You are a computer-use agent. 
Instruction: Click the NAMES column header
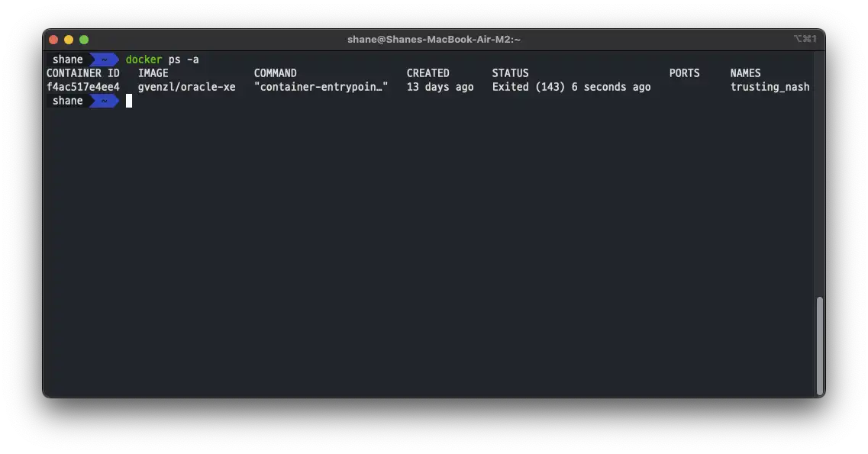(x=745, y=73)
